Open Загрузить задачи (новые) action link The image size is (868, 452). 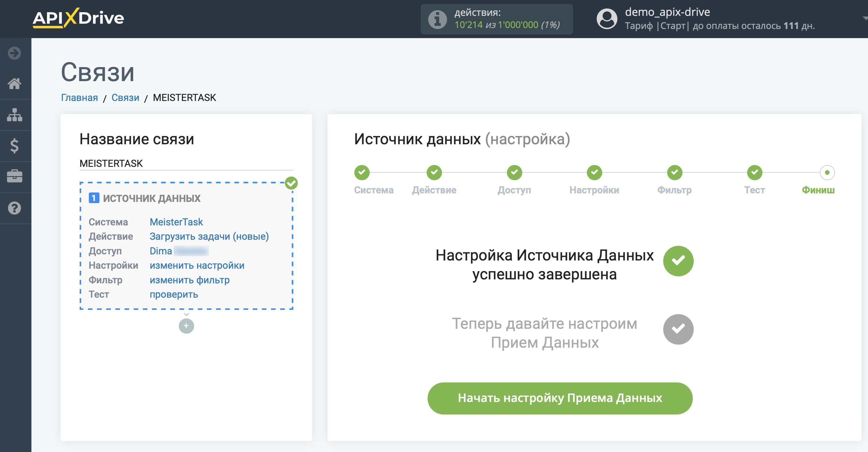209,236
